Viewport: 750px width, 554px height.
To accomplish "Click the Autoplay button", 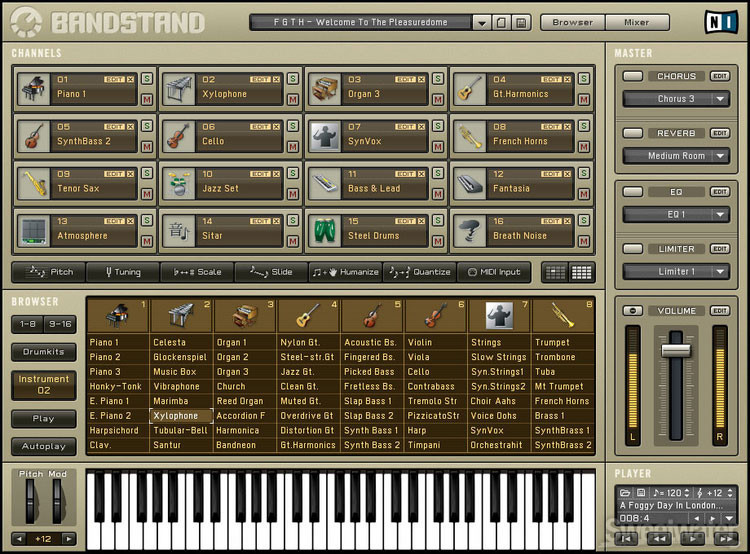I will coord(44,446).
